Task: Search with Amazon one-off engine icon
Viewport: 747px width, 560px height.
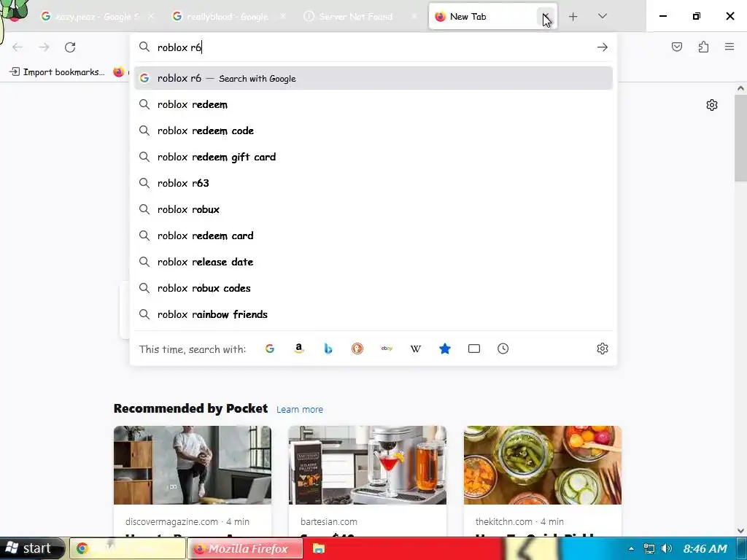Action: coord(298,349)
